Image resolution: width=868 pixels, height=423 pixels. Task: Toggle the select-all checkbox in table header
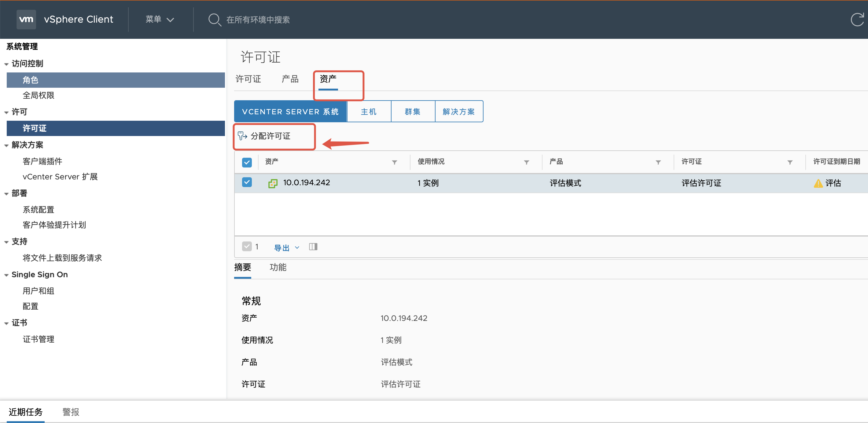point(247,163)
